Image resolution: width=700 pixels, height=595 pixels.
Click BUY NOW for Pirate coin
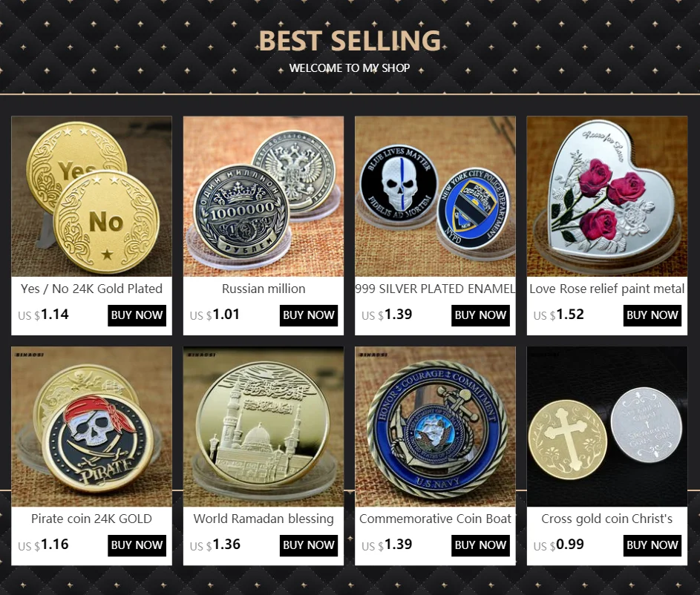(x=137, y=545)
